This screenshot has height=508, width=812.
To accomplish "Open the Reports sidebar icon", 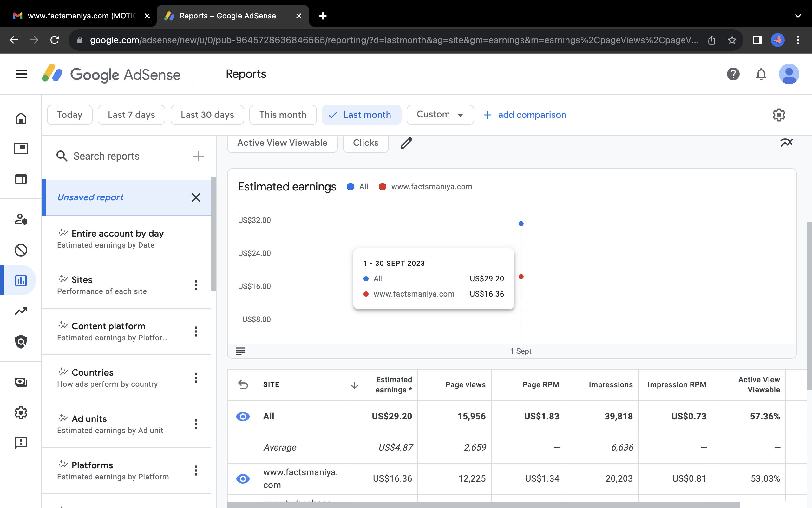I will tap(21, 281).
